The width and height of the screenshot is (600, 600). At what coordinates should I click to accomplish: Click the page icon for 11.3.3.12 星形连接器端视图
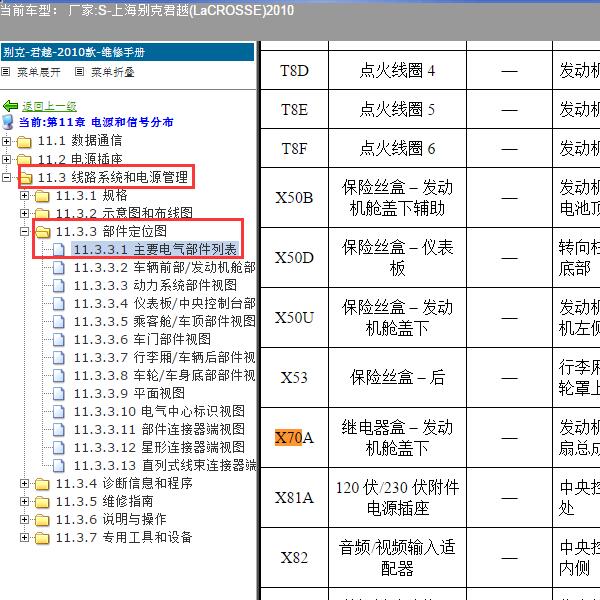(x=59, y=447)
